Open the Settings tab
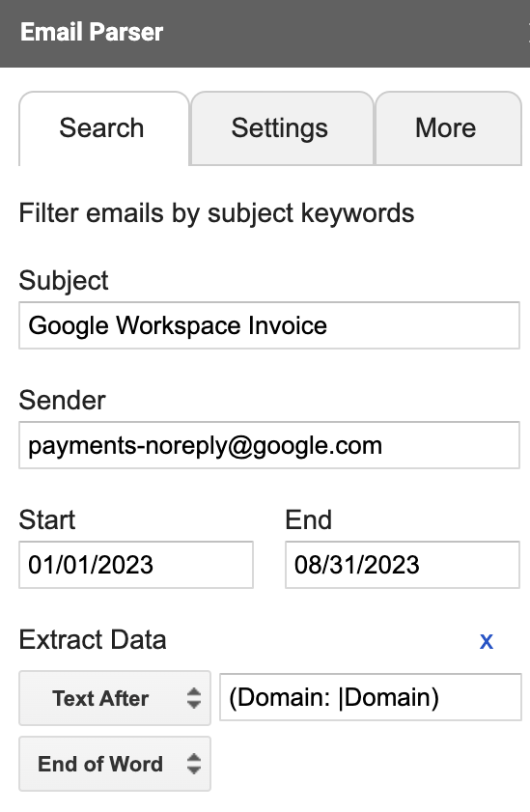Screen dimensions: 530x812 point(282,128)
